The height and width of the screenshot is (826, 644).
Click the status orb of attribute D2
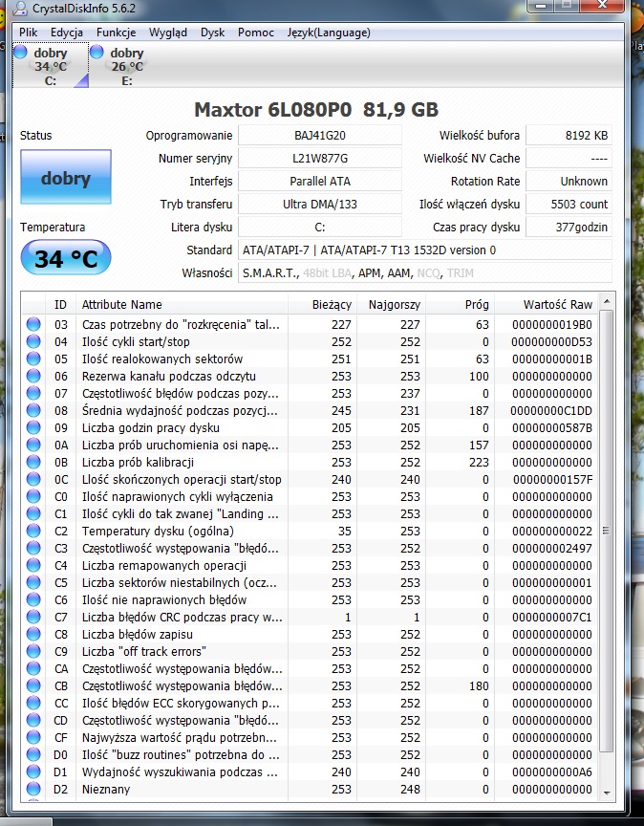[33, 789]
